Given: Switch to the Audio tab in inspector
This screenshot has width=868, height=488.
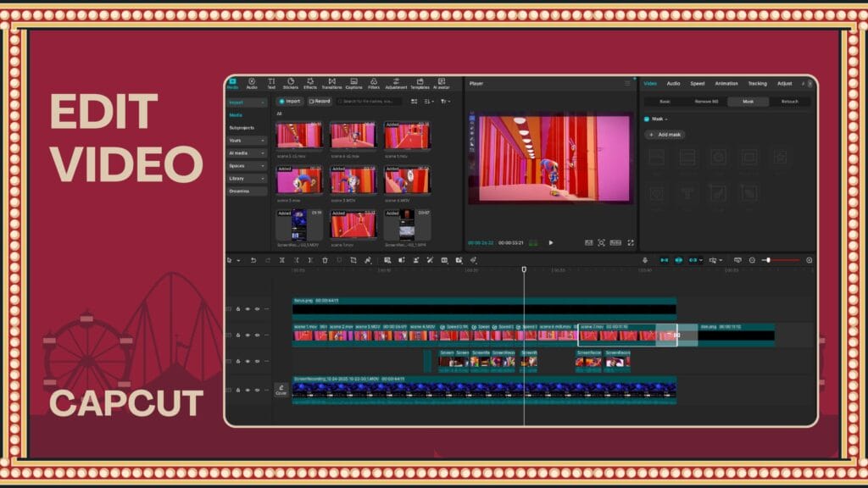Looking at the screenshot, I should (673, 84).
